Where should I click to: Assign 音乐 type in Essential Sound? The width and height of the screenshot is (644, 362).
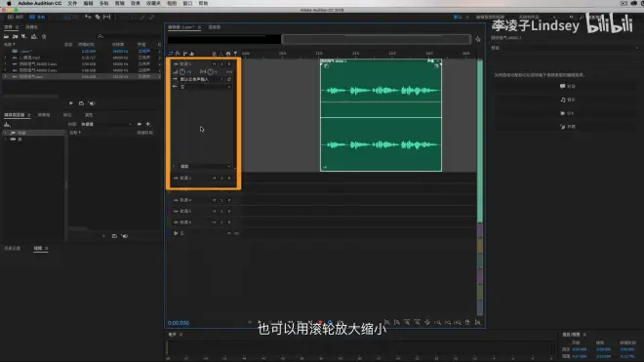tap(568, 100)
